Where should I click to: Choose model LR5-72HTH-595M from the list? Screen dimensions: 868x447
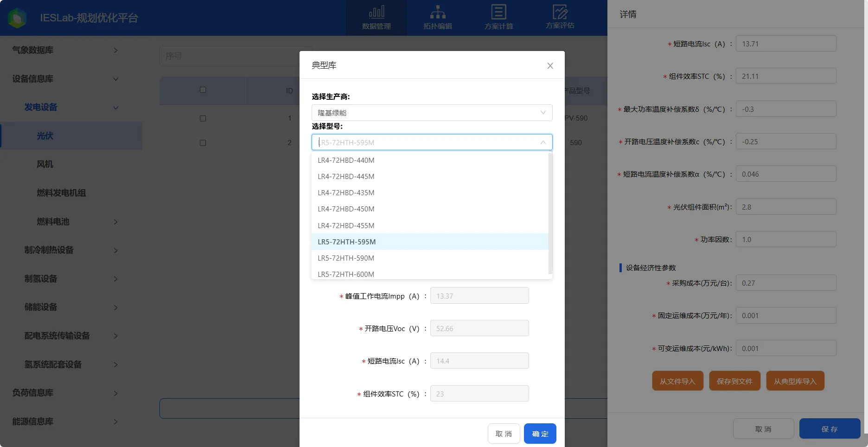[430, 242]
